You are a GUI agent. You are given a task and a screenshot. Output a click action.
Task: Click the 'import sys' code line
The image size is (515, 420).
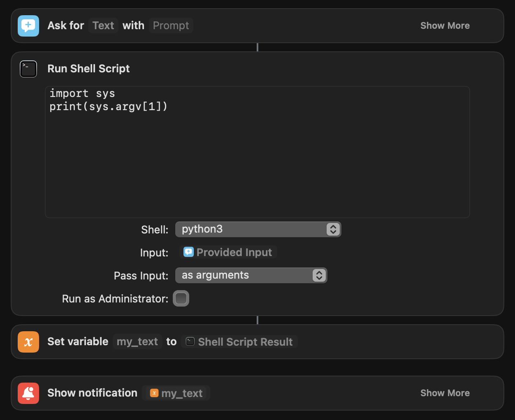[x=82, y=93]
